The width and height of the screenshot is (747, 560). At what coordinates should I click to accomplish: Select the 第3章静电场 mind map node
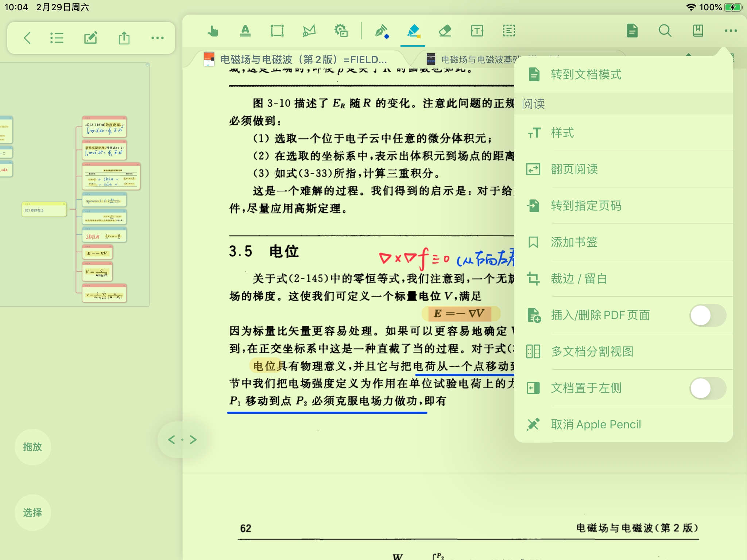click(x=44, y=210)
